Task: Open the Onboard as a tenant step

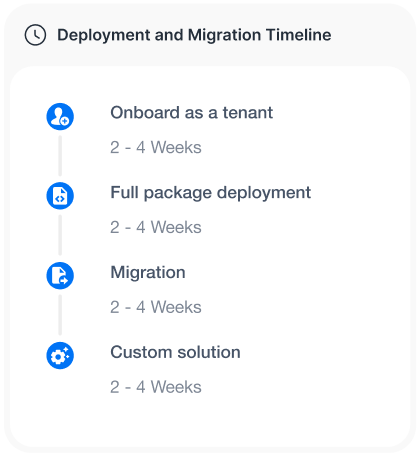Action: coord(191,113)
